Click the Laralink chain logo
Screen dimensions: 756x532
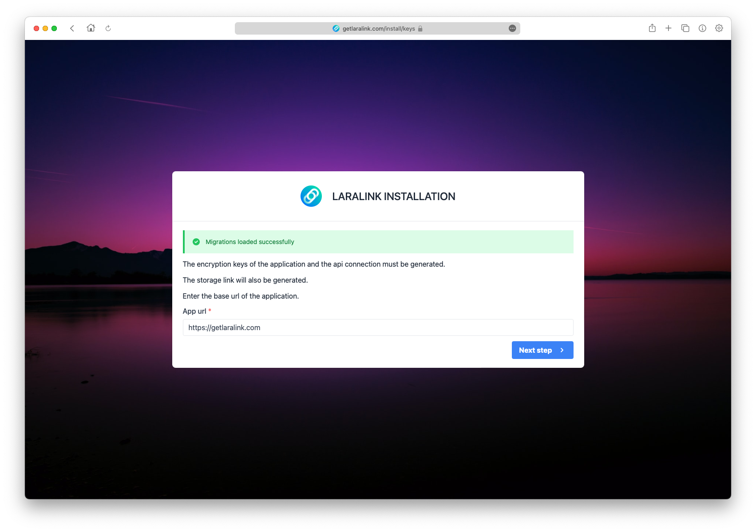coord(311,196)
